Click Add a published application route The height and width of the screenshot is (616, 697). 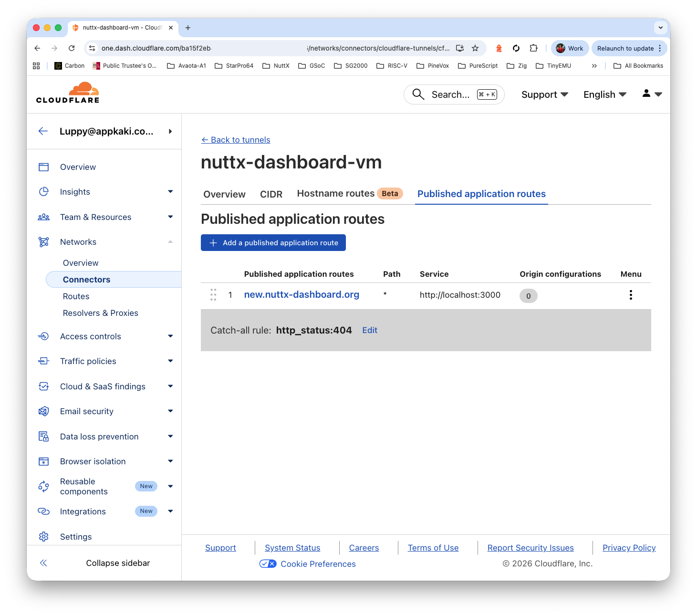pyautogui.click(x=273, y=242)
